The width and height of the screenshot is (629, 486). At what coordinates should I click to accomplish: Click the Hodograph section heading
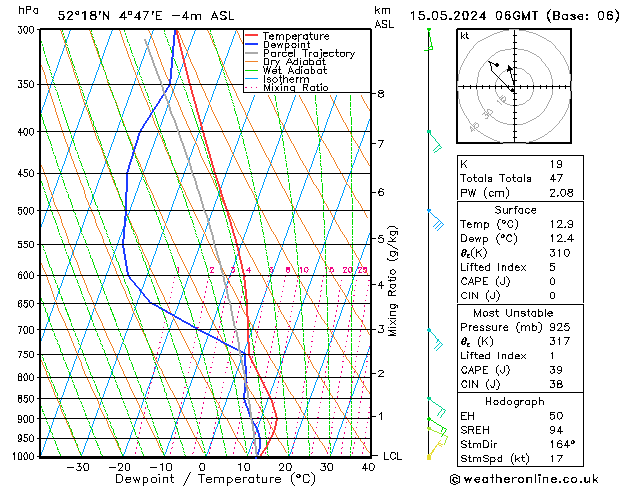click(515, 402)
